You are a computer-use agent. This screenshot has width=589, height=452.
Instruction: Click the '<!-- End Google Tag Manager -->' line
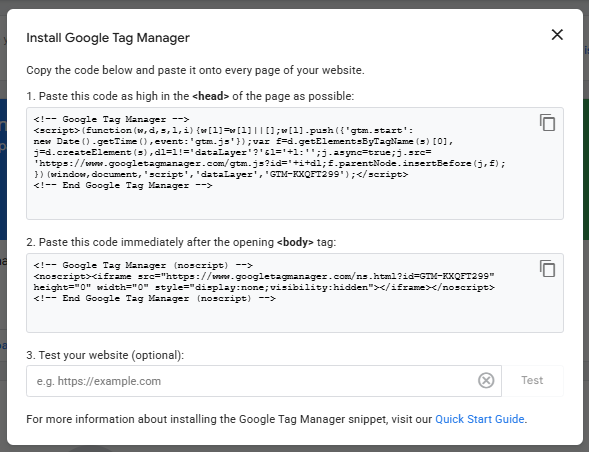[x=123, y=186]
